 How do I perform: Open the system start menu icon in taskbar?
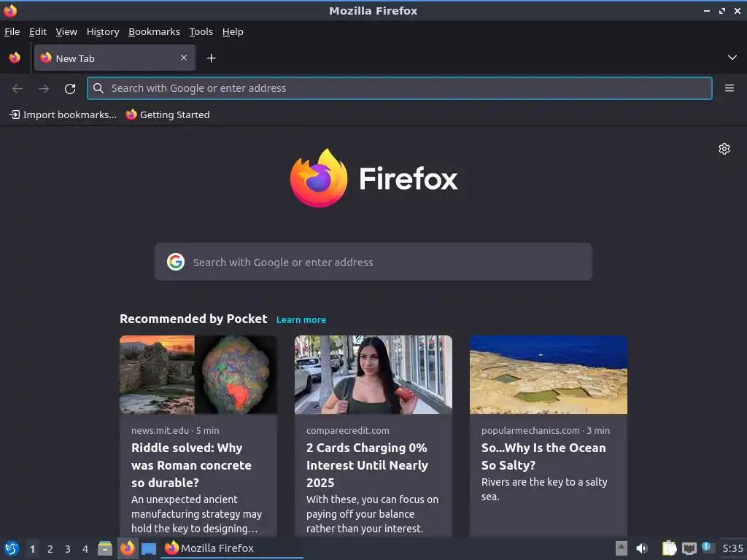coord(12,548)
